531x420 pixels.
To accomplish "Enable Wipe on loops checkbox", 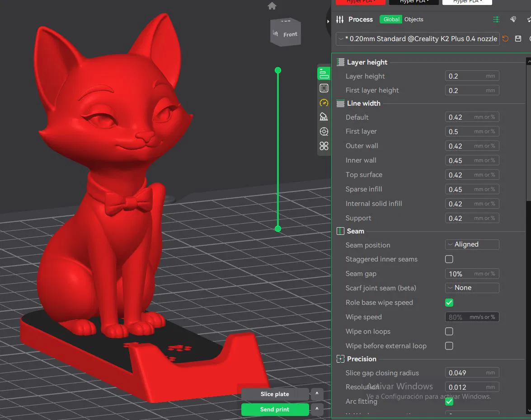I will point(449,331).
